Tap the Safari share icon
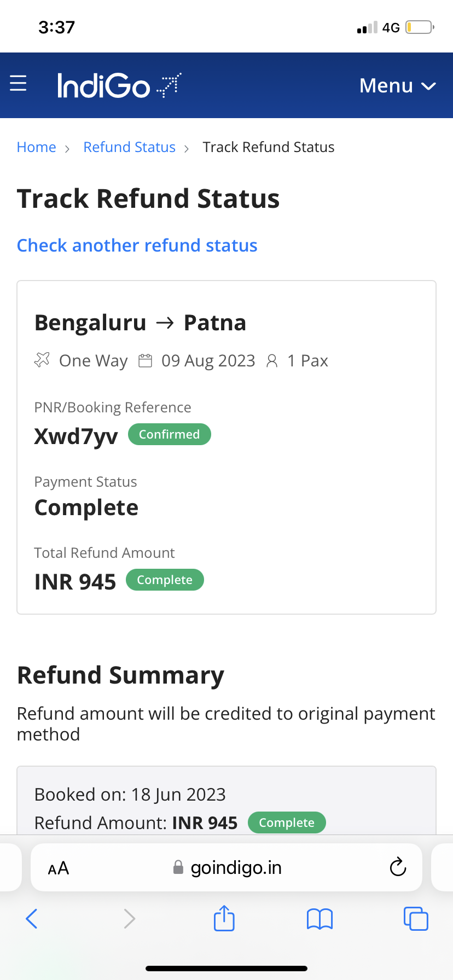 [224, 918]
